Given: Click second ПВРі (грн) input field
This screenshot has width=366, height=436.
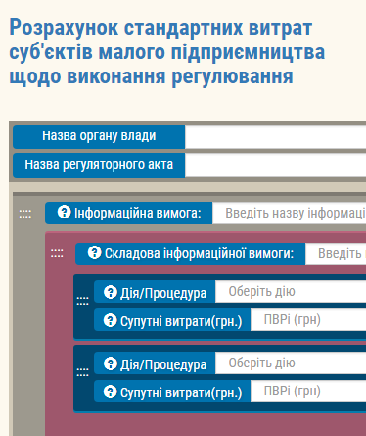Looking at the screenshot, I should (x=308, y=391).
